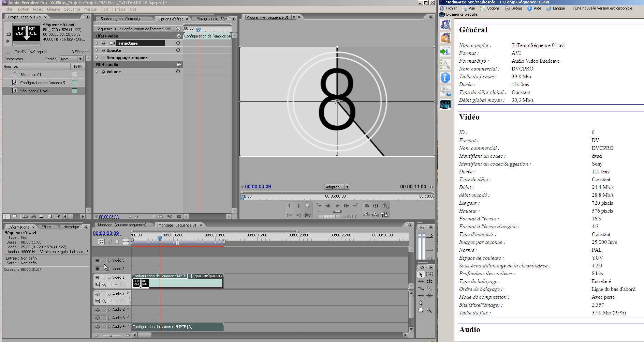
Task: Hide the Vidéo 3 track with eye icon
Action: [97, 260]
